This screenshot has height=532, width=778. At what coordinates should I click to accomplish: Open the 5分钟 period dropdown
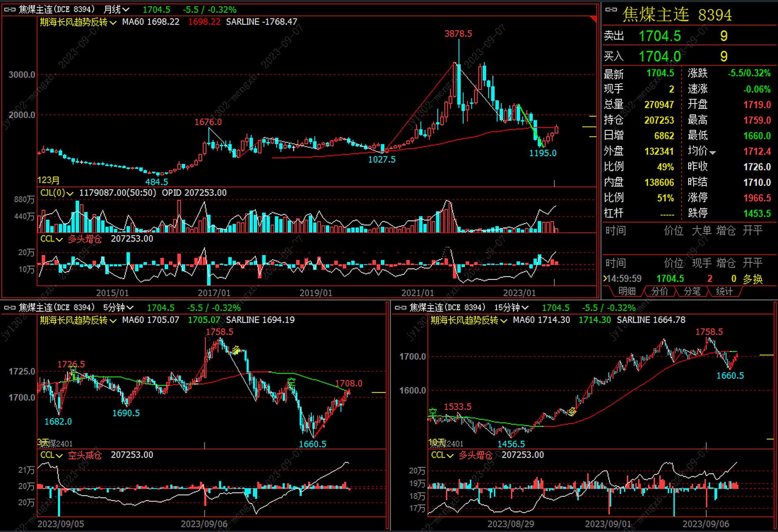tap(118, 308)
